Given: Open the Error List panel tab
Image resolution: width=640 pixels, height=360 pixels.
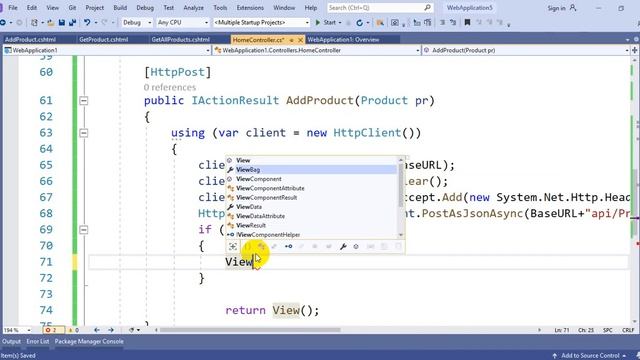Looking at the screenshot, I should (38, 342).
